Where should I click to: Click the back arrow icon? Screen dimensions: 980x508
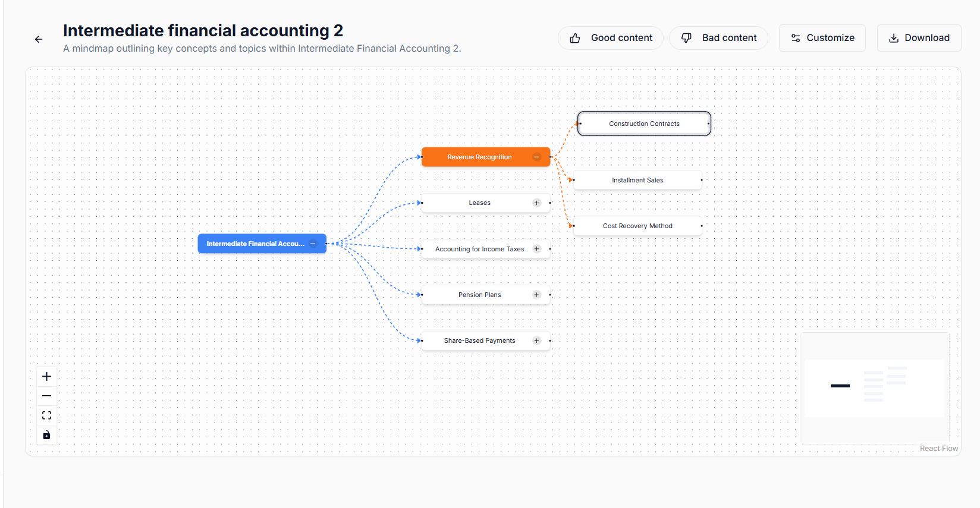coord(39,39)
